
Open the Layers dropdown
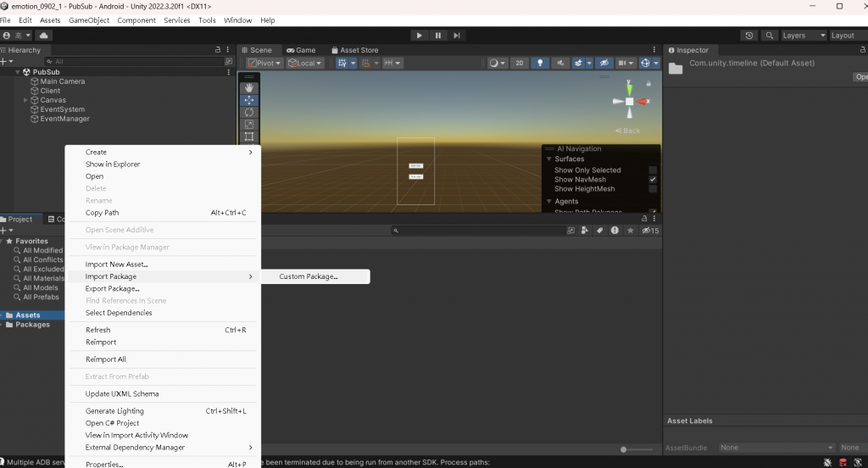coord(804,36)
